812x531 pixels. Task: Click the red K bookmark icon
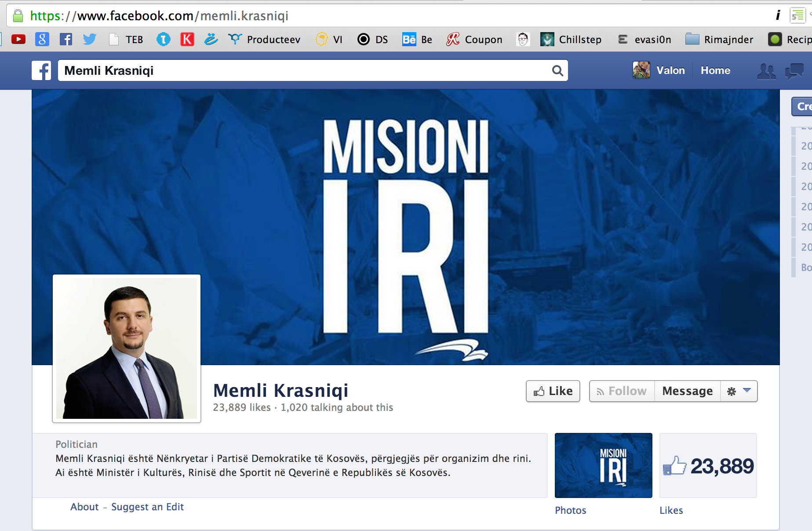(x=187, y=40)
